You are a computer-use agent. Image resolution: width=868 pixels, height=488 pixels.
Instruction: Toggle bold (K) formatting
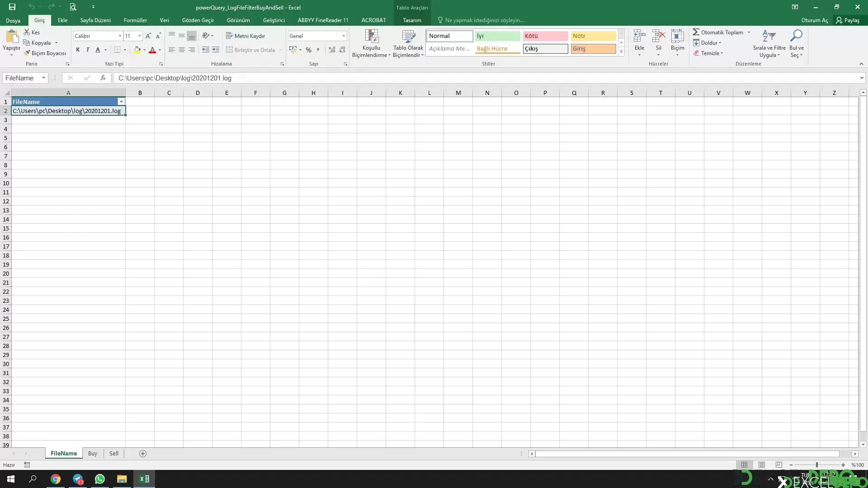click(x=78, y=50)
